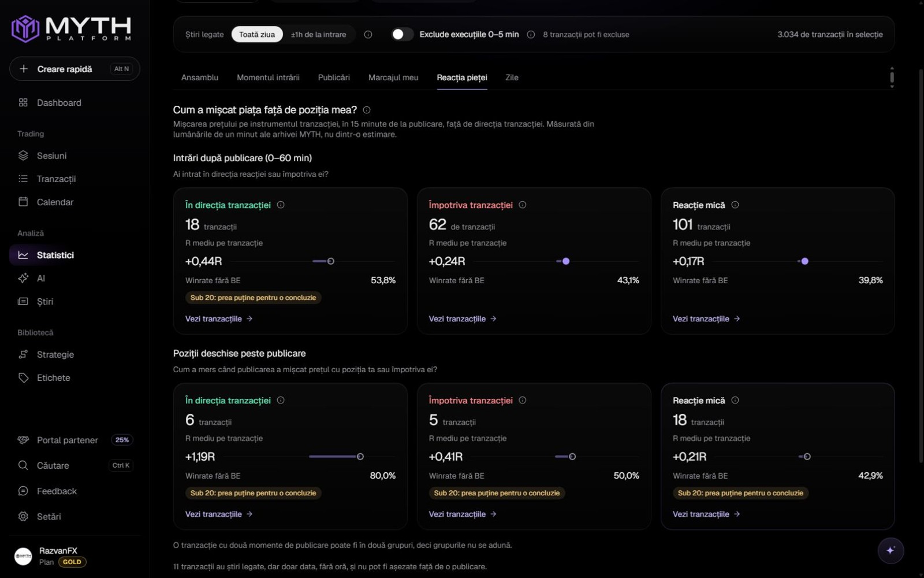View the 101 Reacție mică trades
Screen dimensions: 924x578
[706, 318]
